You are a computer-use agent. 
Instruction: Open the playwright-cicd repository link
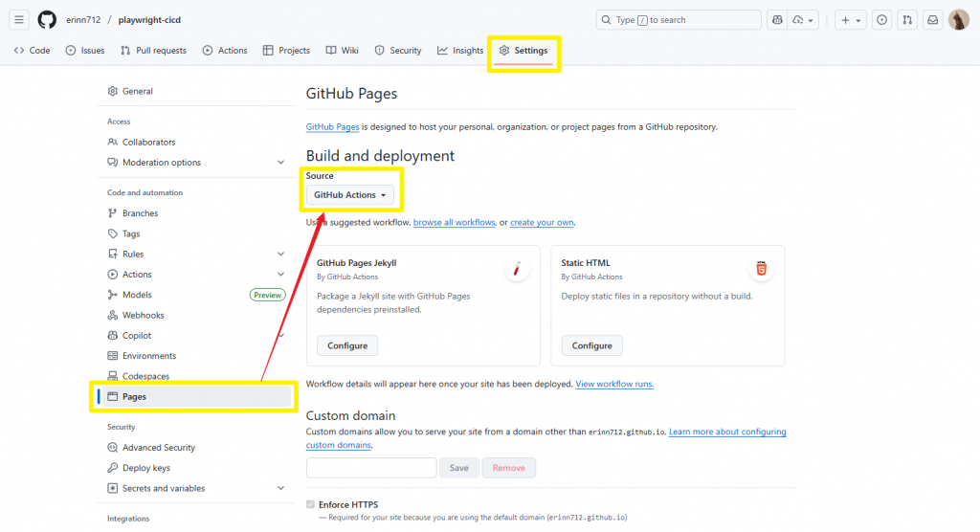(149, 20)
